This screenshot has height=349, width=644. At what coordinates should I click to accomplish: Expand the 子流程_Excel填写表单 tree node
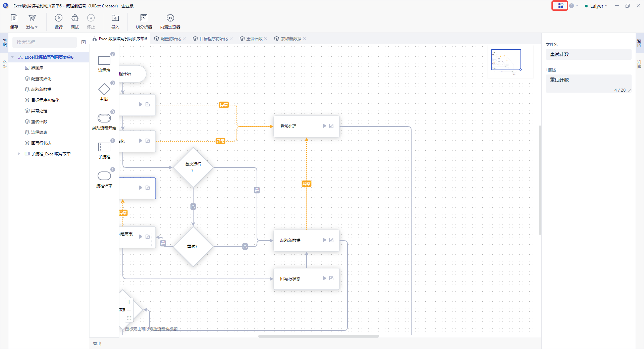(19, 154)
